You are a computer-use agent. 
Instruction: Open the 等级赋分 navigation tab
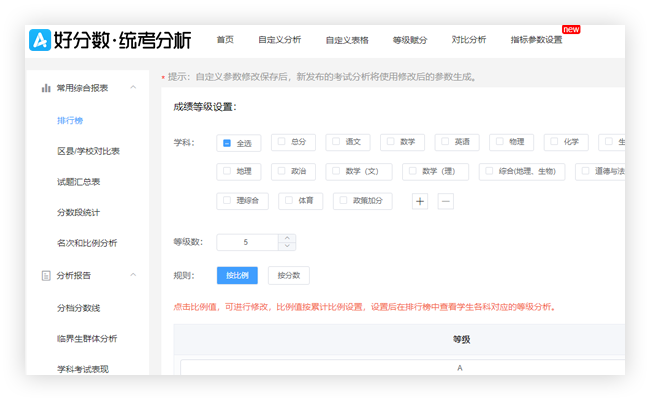(410, 40)
